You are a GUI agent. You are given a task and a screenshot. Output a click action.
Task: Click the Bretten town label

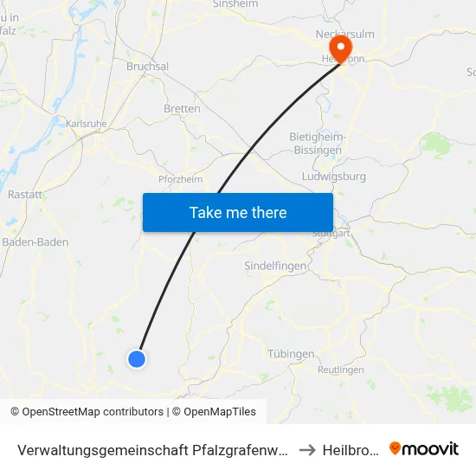(x=182, y=108)
